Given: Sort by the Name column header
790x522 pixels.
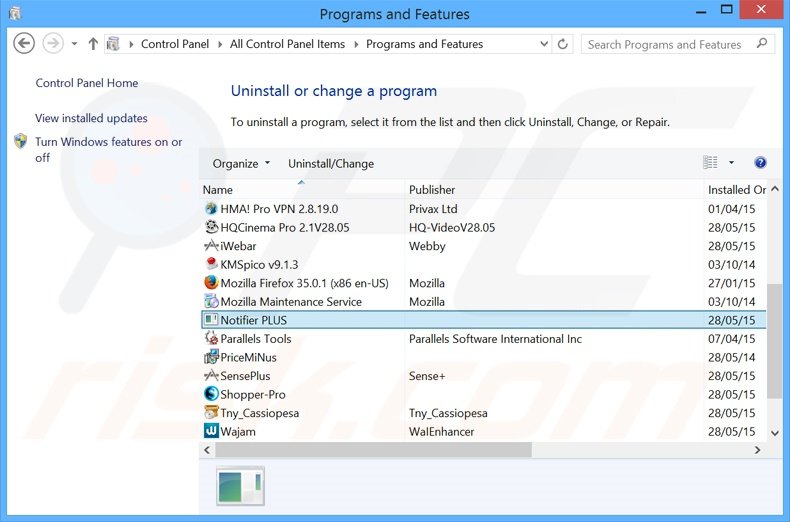Looking at the screenshot, I should 302,190.
